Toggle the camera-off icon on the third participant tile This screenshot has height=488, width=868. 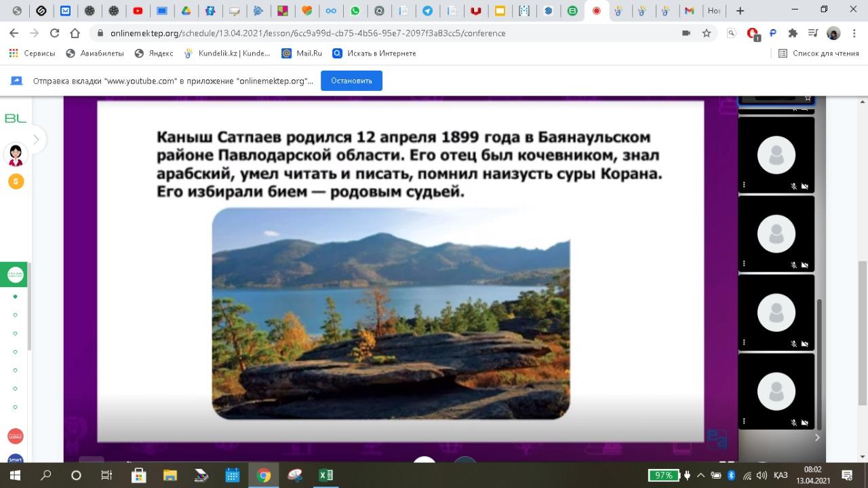point(805,344)
